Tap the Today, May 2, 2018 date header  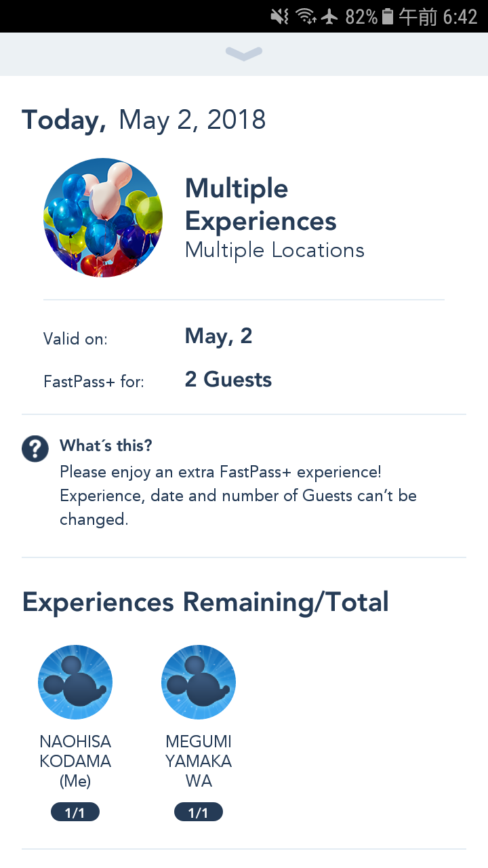point(144,120)
